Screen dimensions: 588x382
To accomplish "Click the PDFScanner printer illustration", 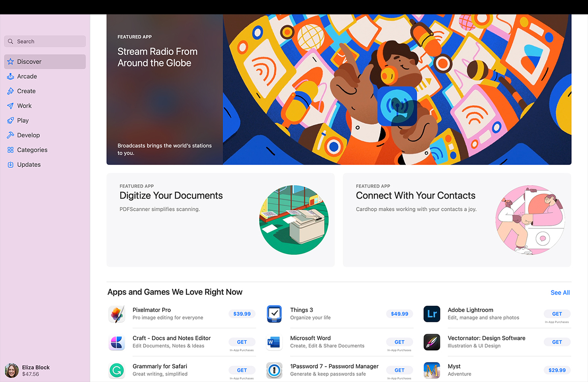I will [x=294, y=220].
